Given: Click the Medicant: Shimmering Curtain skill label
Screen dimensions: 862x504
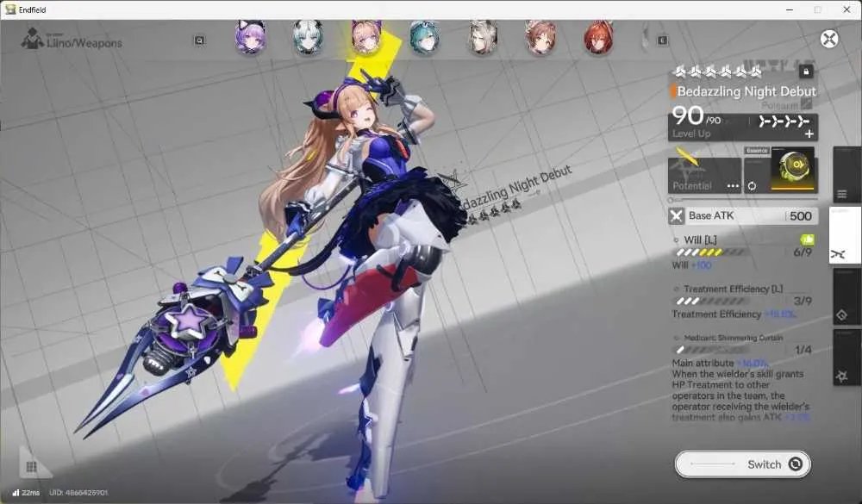Looking at the screenshot, I should pyautogui.click(x=734, y=338).
